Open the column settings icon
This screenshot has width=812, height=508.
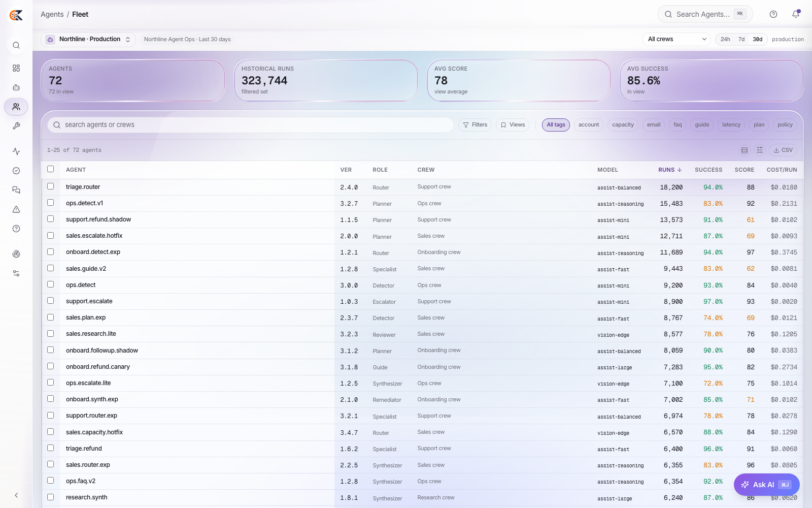point(760,150)
